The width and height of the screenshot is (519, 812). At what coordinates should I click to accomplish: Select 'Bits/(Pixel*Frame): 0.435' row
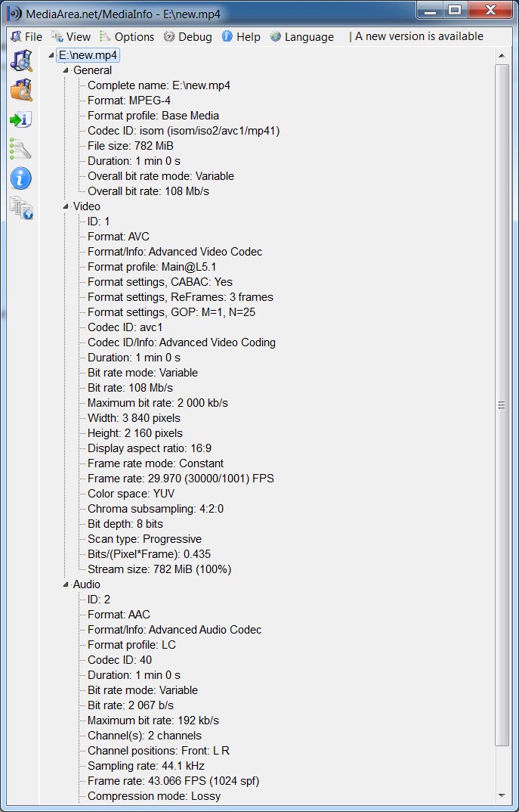click(x=149, y=554)
